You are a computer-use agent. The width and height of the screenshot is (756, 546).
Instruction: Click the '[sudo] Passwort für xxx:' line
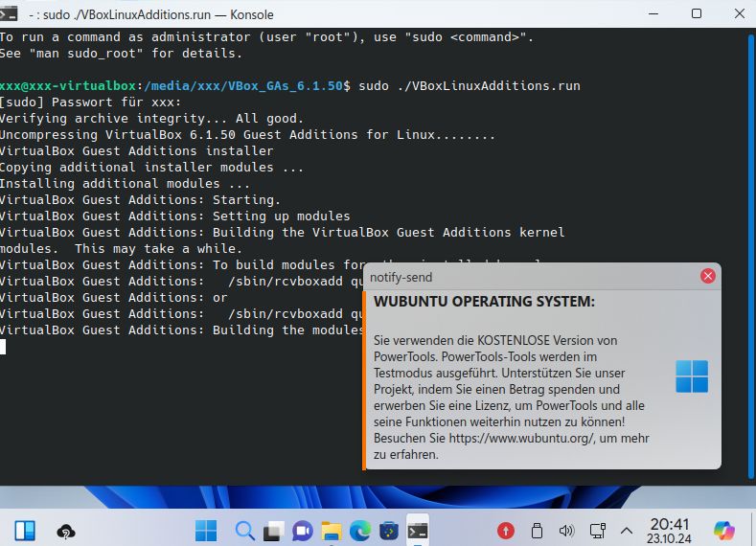pyautogui.click(x=90, y=102)
